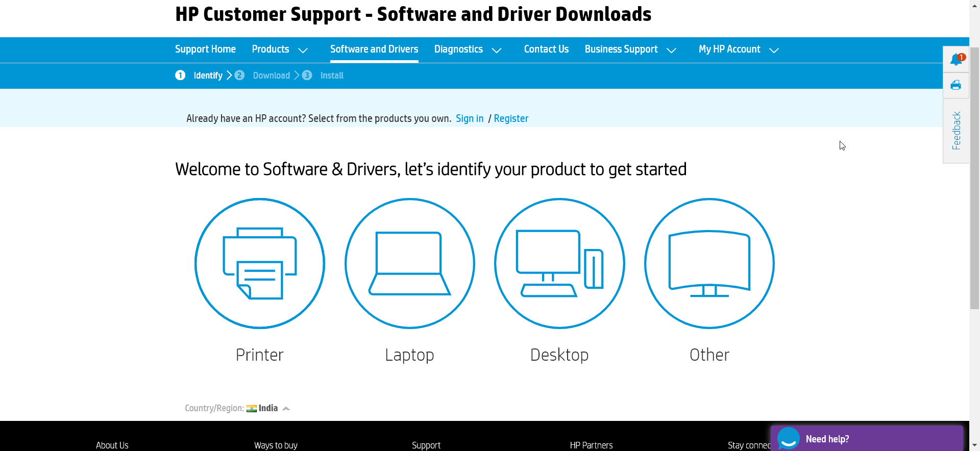The height and width of the screenshot is (451, 980).
Task: Open the Business Support menu
Action: (621, 49)
